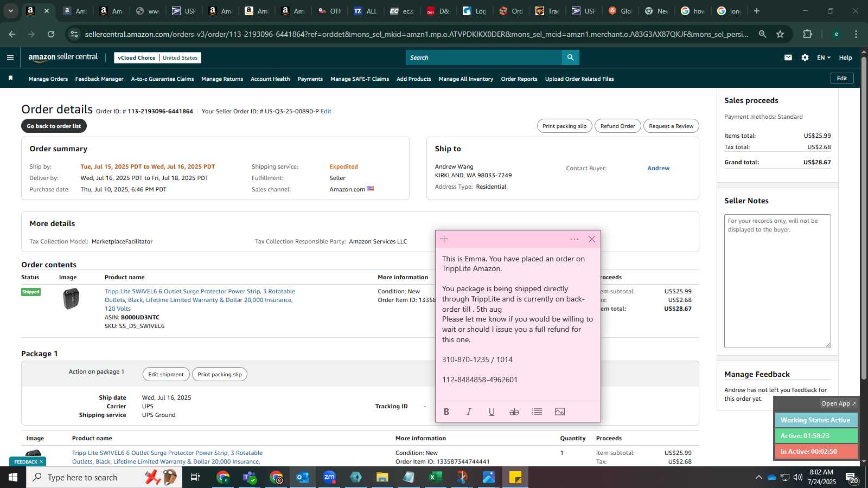Click the Edit button in nav bar
The width and height of the screenshot is (868, 488).
pyautogui.click(x=842, y=78)
